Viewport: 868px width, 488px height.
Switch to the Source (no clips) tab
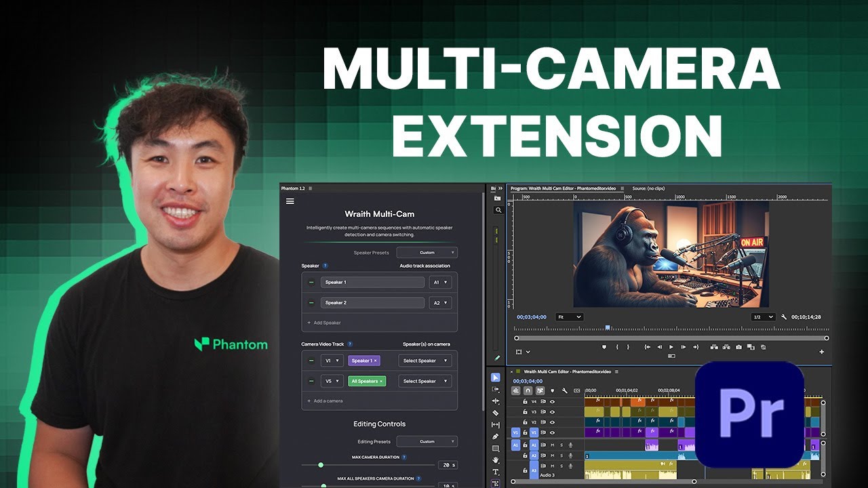click(648, 188)
